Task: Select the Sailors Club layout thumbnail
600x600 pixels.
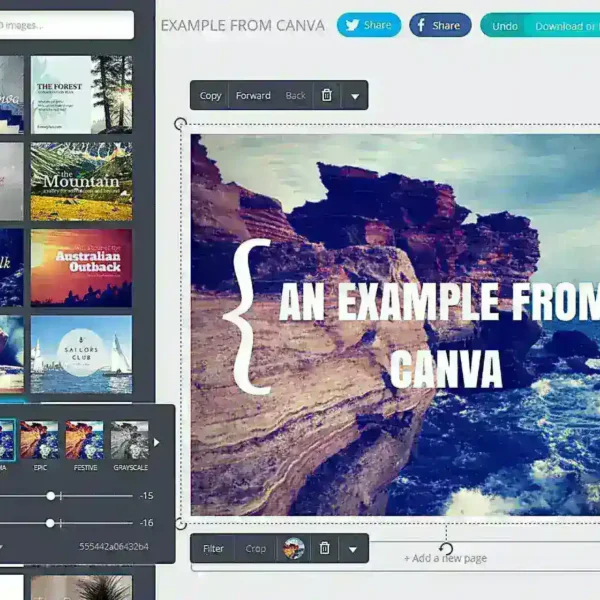Action: 82,354
